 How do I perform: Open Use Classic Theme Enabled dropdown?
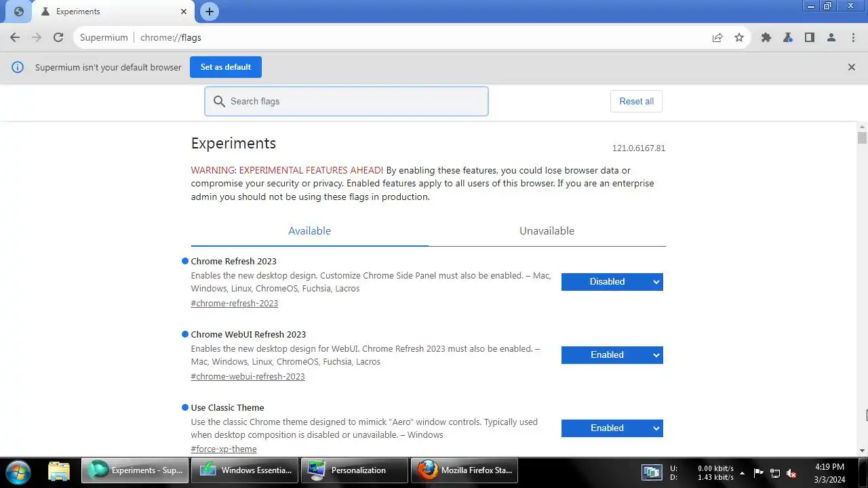click(612, 428)
